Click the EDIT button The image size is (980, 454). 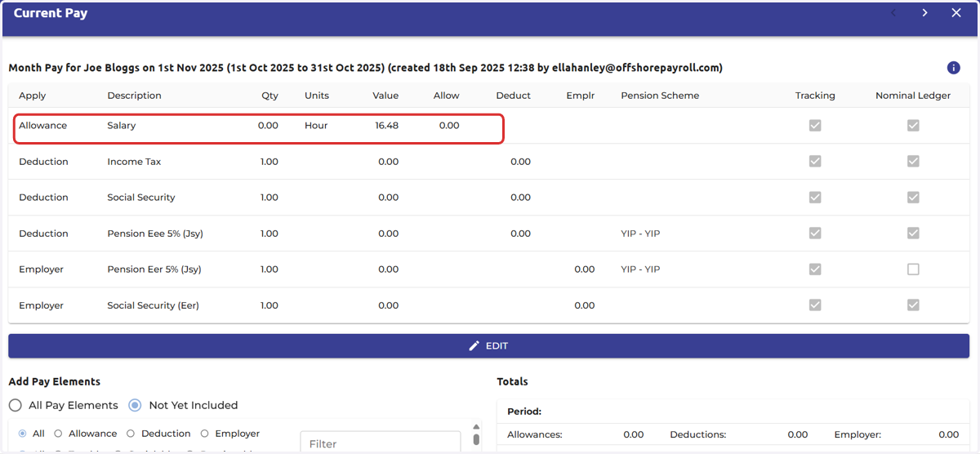(488, 345)
